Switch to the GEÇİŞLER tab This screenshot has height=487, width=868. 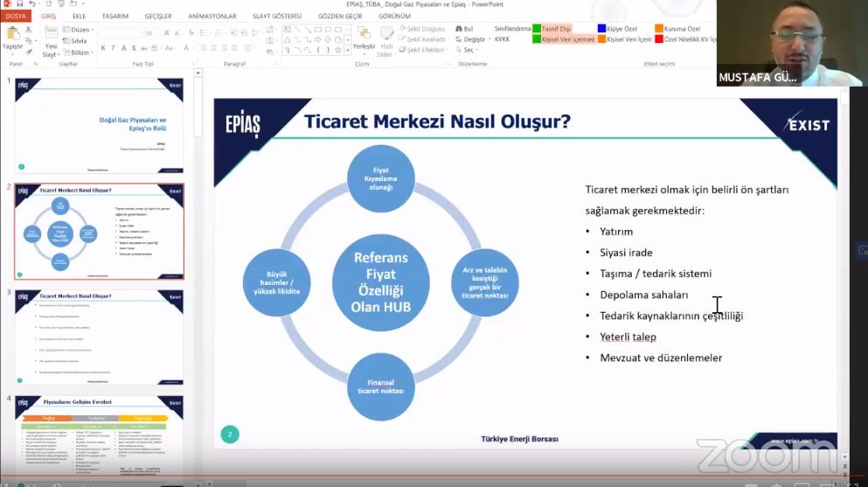[x=158, y=16]
